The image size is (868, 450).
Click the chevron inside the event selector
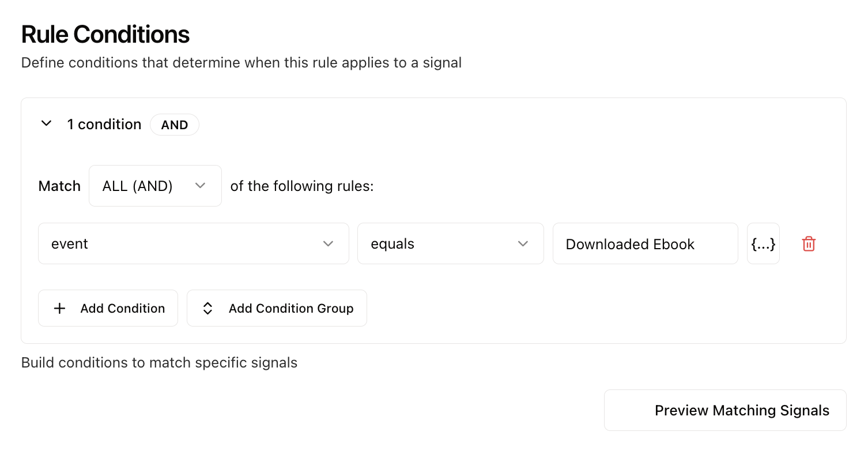click(x=329, y=243)
